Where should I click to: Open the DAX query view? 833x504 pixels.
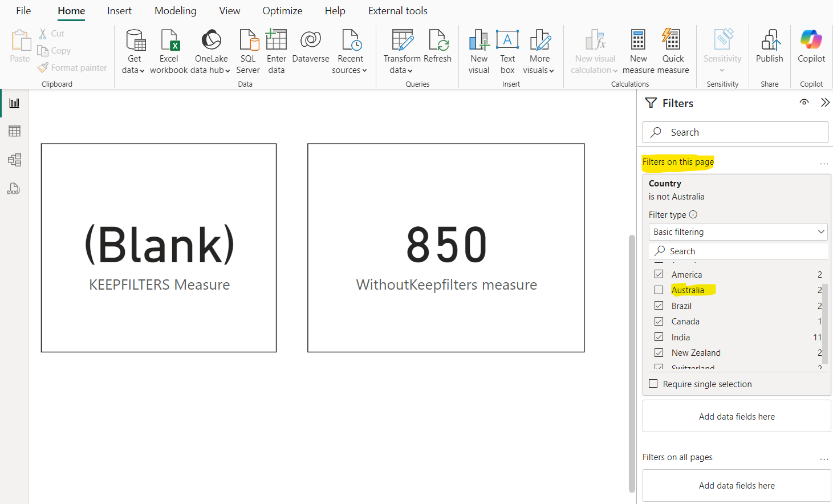click(14, 188)
